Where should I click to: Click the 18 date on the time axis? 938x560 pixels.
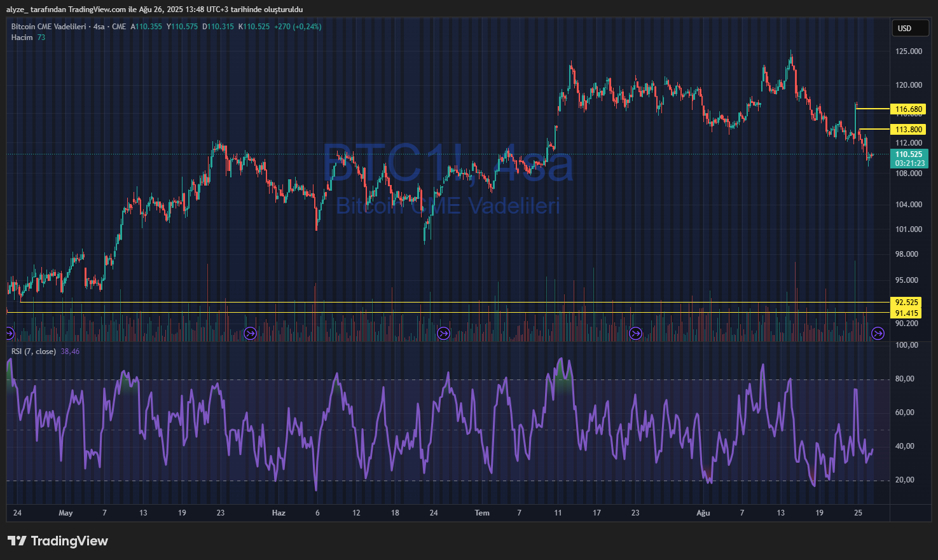[x=395, y=513]
